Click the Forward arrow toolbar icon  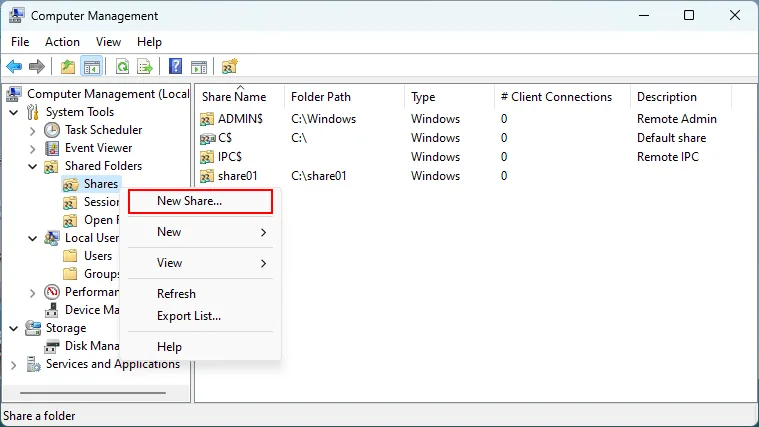[37, 66]
